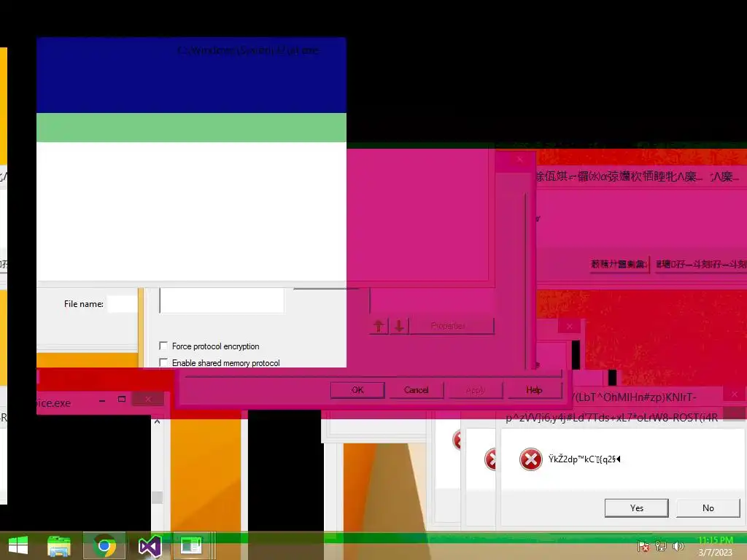Open Help in the pink dialog
747x560 pixels.
click(x=535, y=390)
